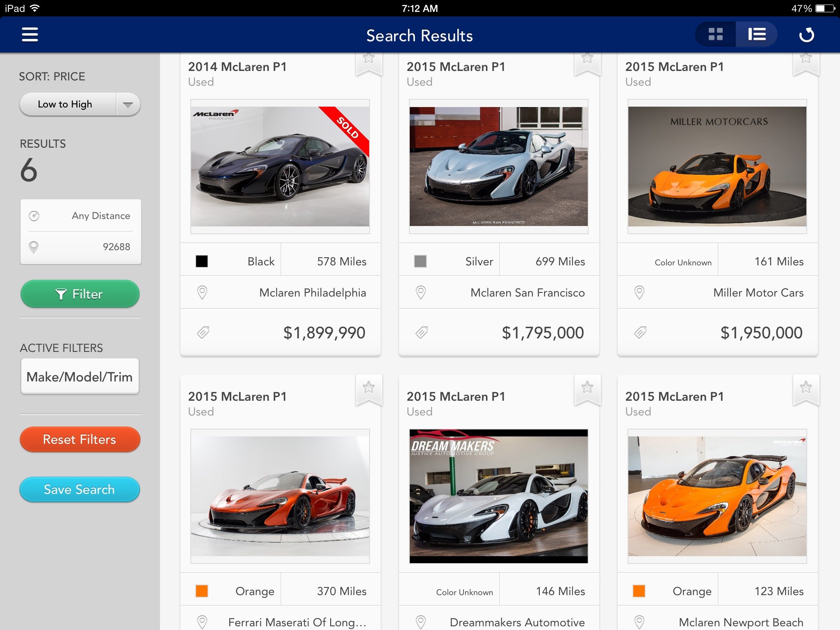Open the orange P1 on turntable photo
840x630 pixels.
[x=280, y=496]
